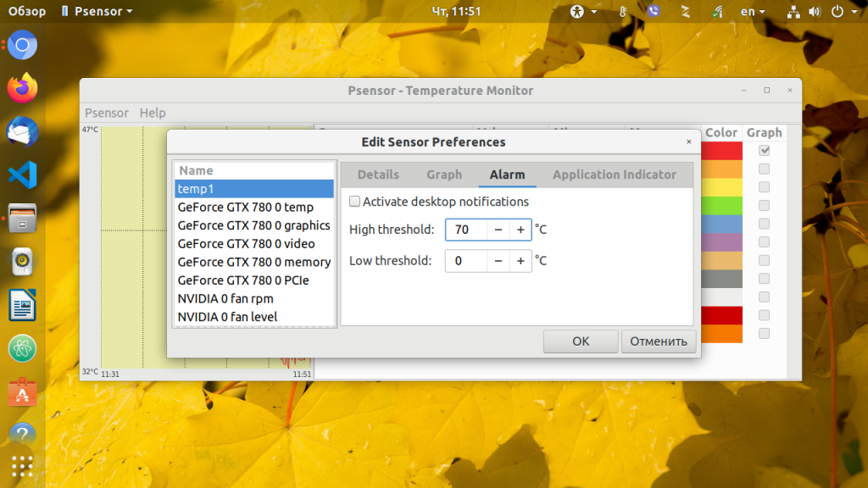868x488 pixels.
Task: Show the applications grid
Action: tap(22, 467)
